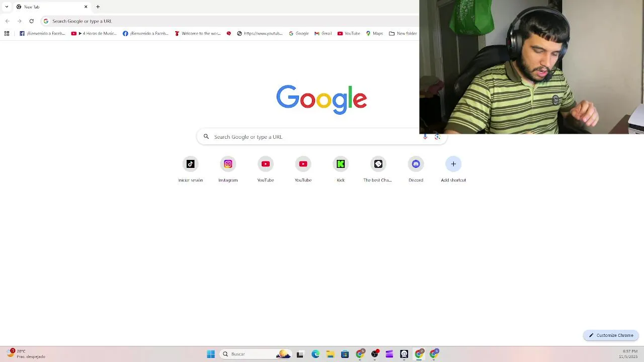
Task: Open the Maps bookmark
Action: tap(374, 34)
